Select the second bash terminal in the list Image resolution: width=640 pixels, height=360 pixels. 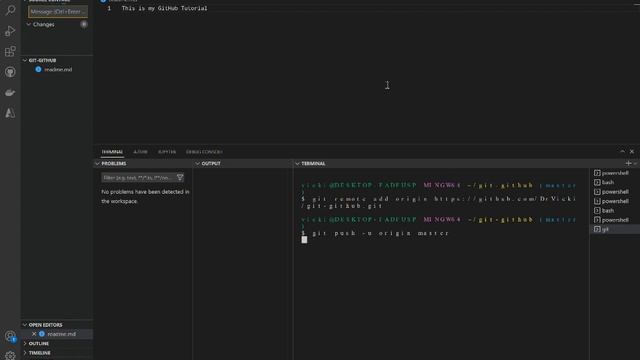click(x=615, y=211)
